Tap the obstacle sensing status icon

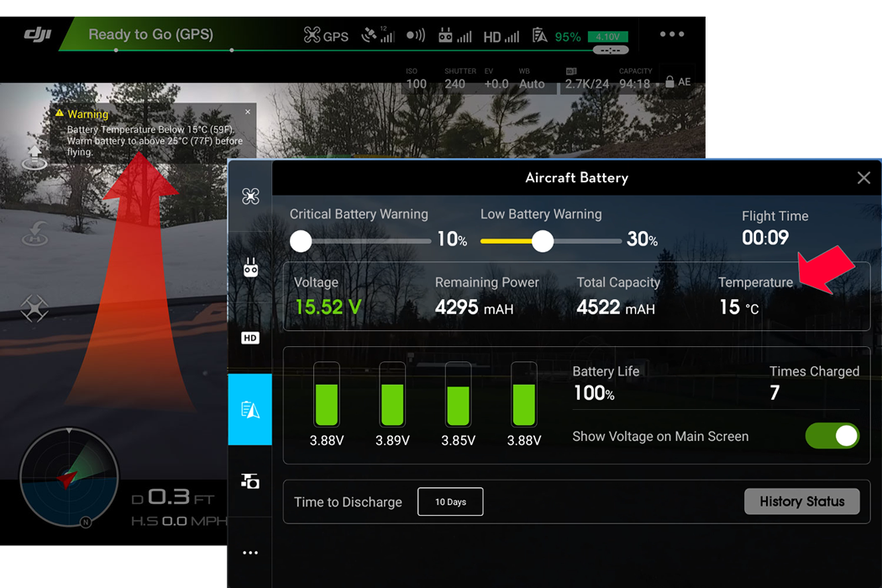416,35
